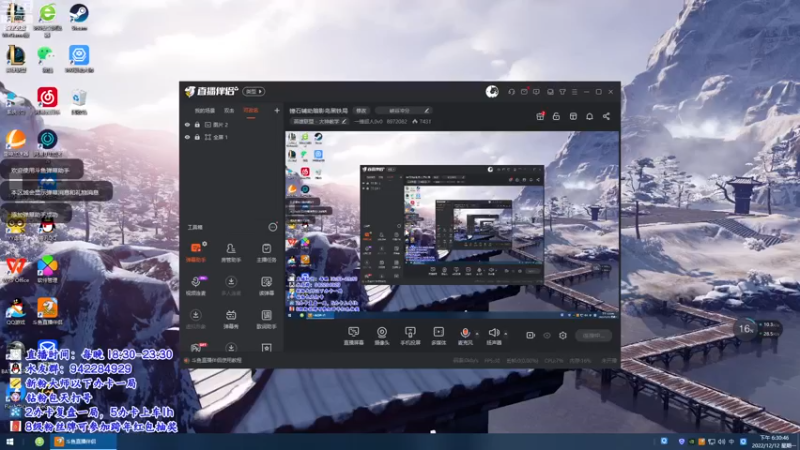Open the 弹幕秀 tool
The image size is (800, 450).
point(231,319)
